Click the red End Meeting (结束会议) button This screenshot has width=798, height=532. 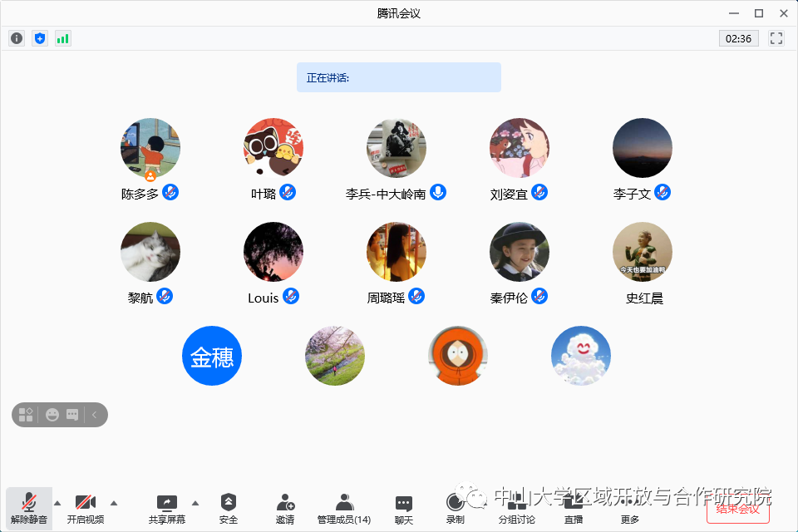coord(738,508)
